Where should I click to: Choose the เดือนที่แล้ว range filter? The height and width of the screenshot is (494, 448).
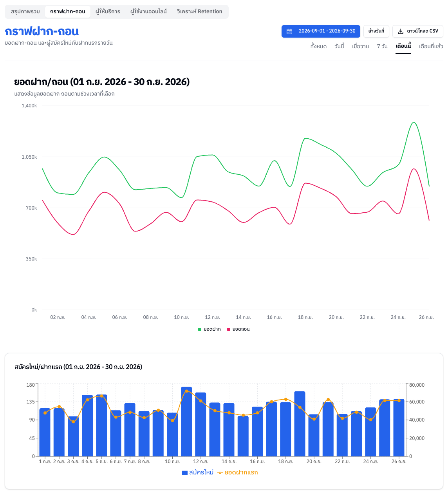431,46
